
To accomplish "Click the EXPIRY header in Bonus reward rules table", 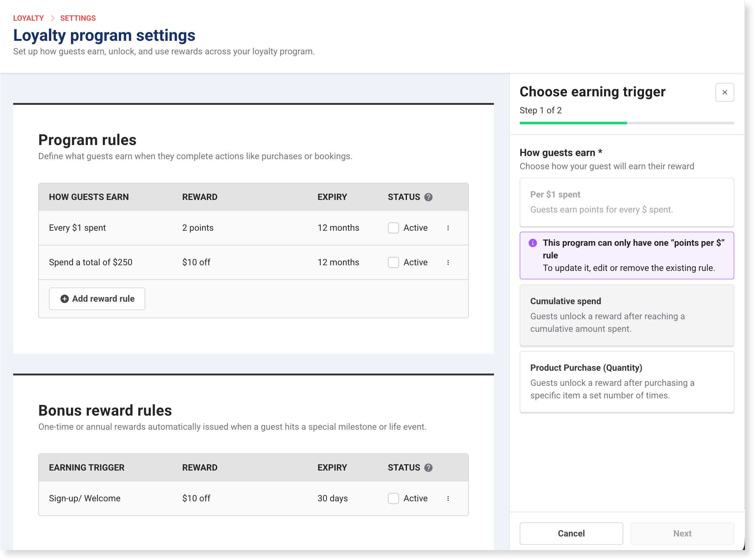I will (332, 467).
